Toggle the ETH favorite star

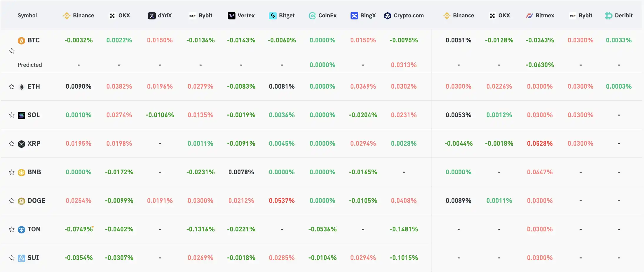click(12, 87)
